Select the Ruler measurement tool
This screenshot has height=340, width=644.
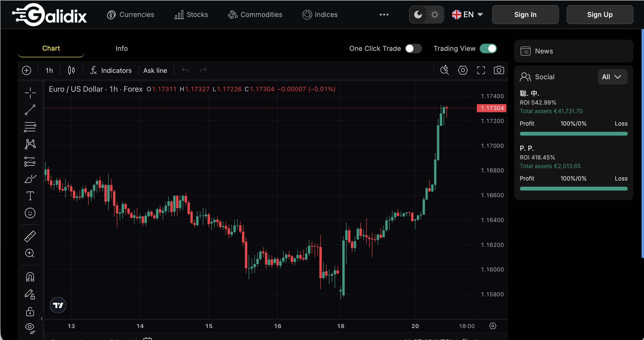pyautogui.click(x=30, y=236)
